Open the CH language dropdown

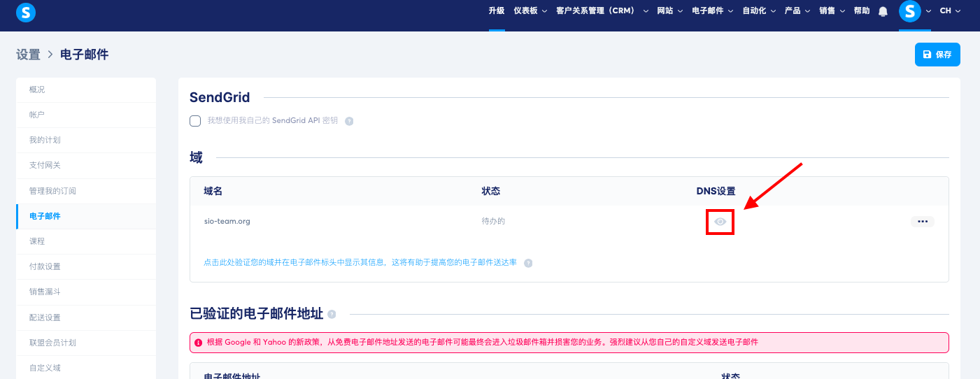(x=950, y=11)
